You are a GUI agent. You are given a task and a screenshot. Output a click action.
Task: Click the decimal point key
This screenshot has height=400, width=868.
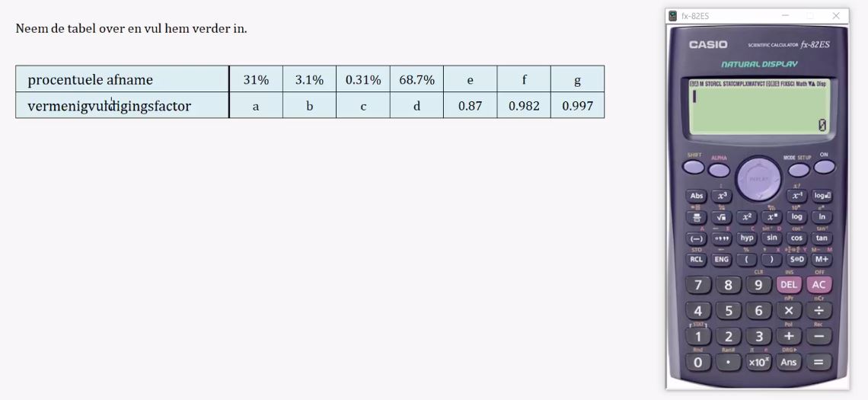pyautogui.click(x=729, y=363)
